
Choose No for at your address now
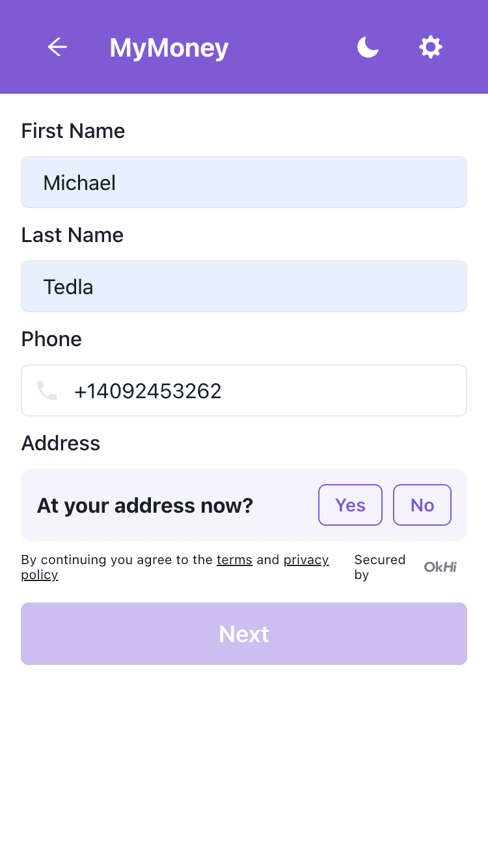click(x=422, y=505)
